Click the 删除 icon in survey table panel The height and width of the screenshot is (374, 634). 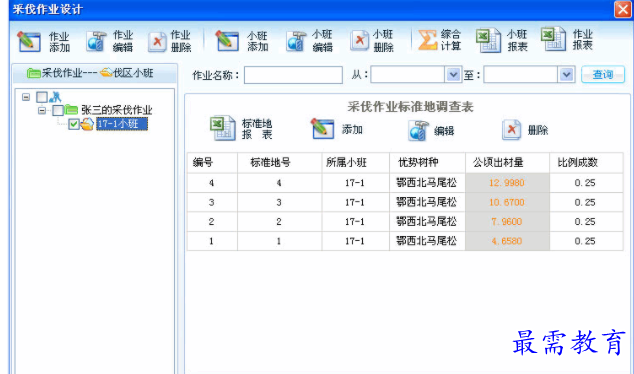[511, 130]
